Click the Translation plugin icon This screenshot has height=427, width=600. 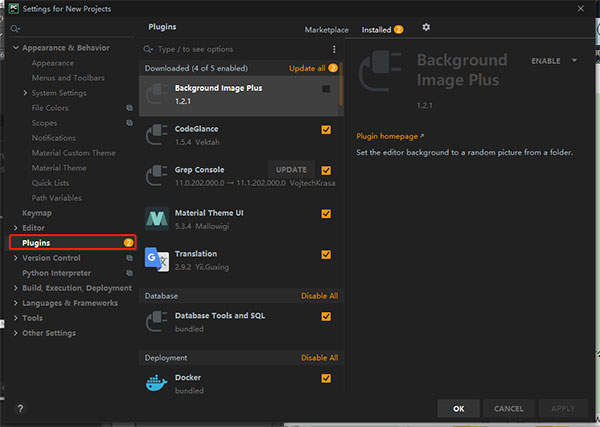click(x=157, y=260)
